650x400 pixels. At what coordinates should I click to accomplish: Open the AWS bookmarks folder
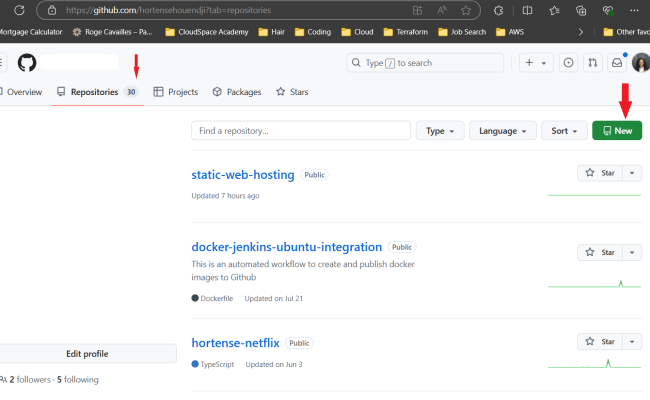point(509,32)
